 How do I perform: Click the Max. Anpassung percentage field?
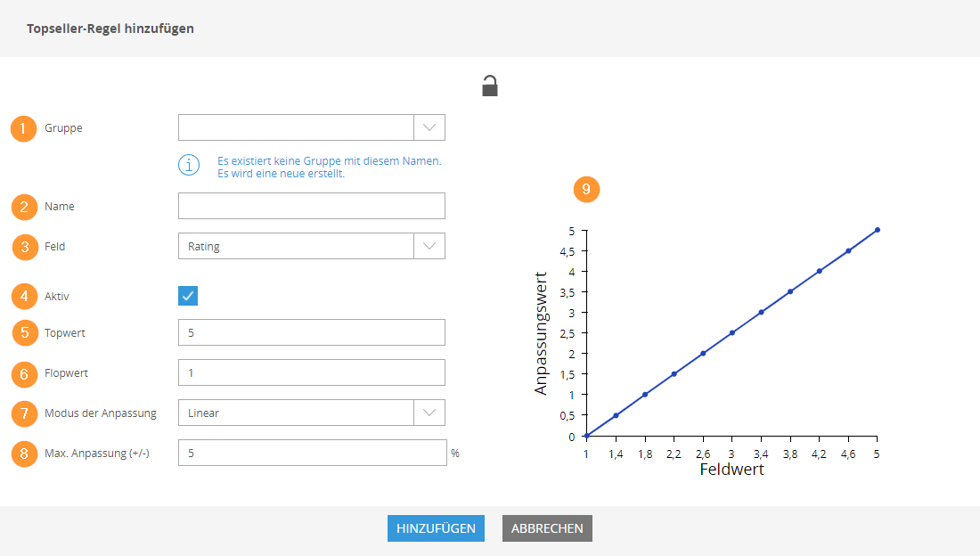point(311,453)
